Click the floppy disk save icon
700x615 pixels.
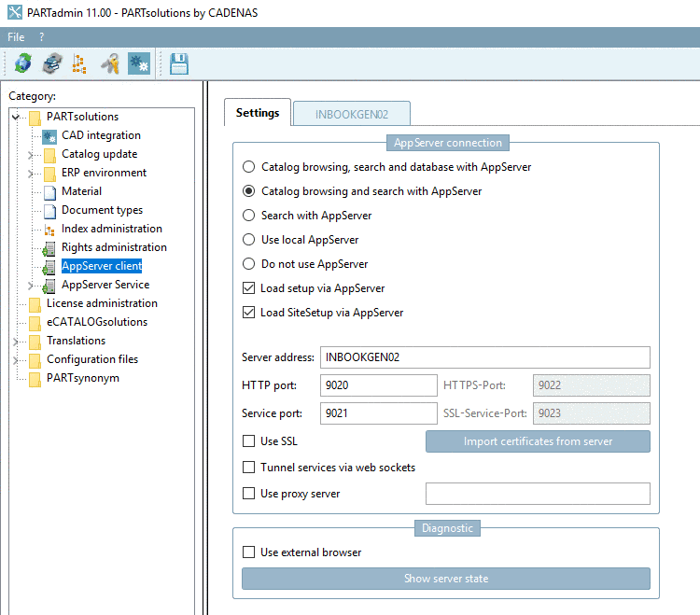(179, 63)
